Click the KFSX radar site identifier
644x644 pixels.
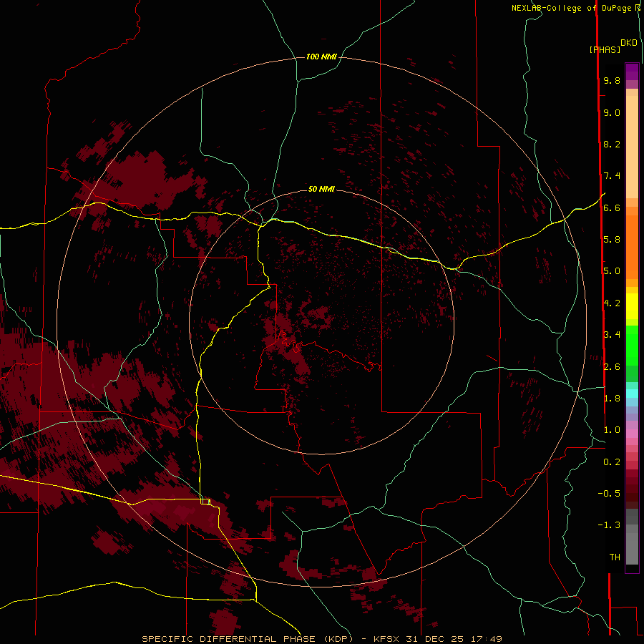click(387, 639)
